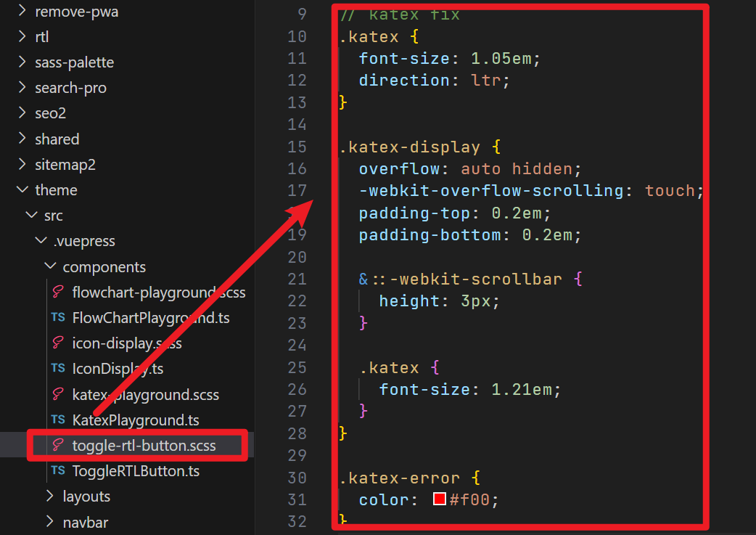Open toggle-rtl-button.scss file
Viewport: 756px width, 535px height.
[x=144, y=445]
